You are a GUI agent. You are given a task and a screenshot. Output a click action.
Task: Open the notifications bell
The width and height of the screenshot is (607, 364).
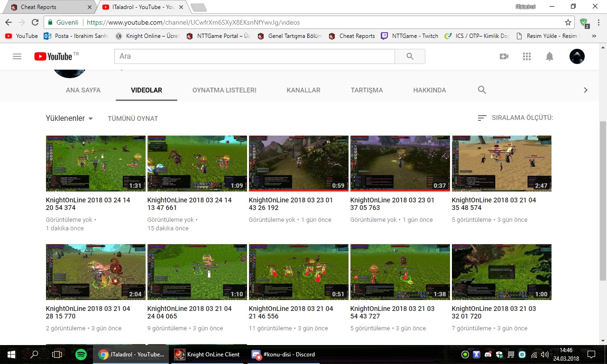[550, 56]
